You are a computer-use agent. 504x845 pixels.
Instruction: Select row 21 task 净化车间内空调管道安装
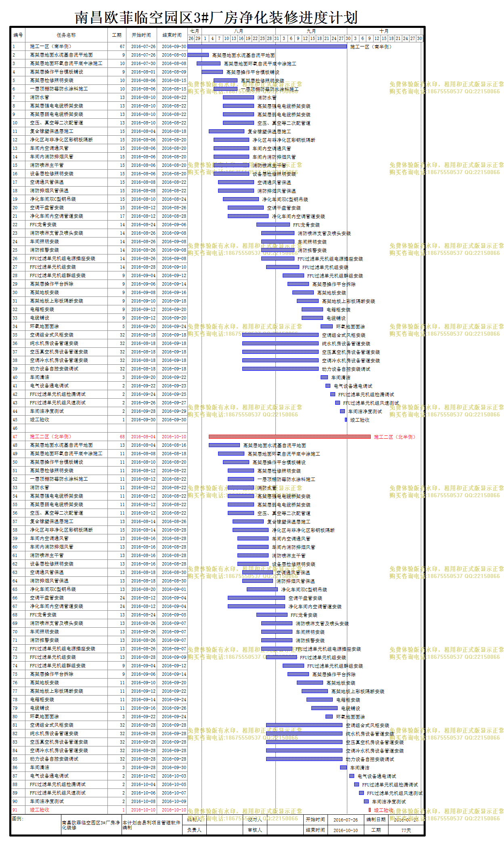(57, 216)
